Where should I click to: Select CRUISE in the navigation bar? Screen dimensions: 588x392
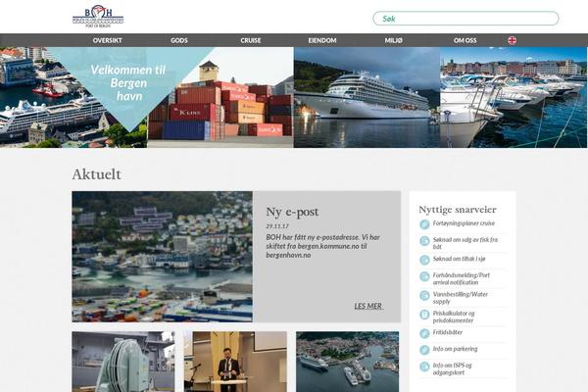coord(251,40)
